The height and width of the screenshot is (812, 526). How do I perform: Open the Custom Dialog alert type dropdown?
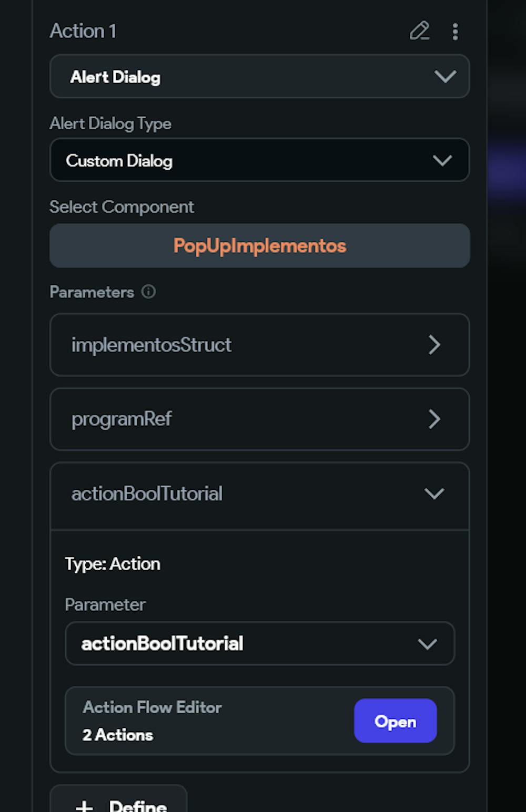[259, 160]
